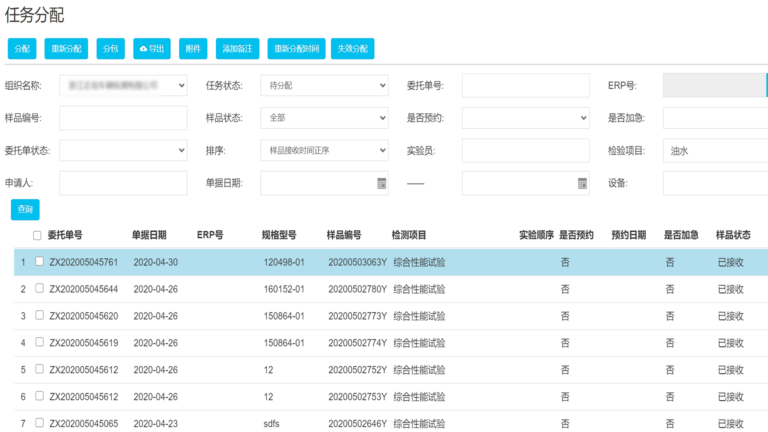Open the 样品状态 dropdown showing 全部
Screen dimensions: 768x432
pos(324,118)
